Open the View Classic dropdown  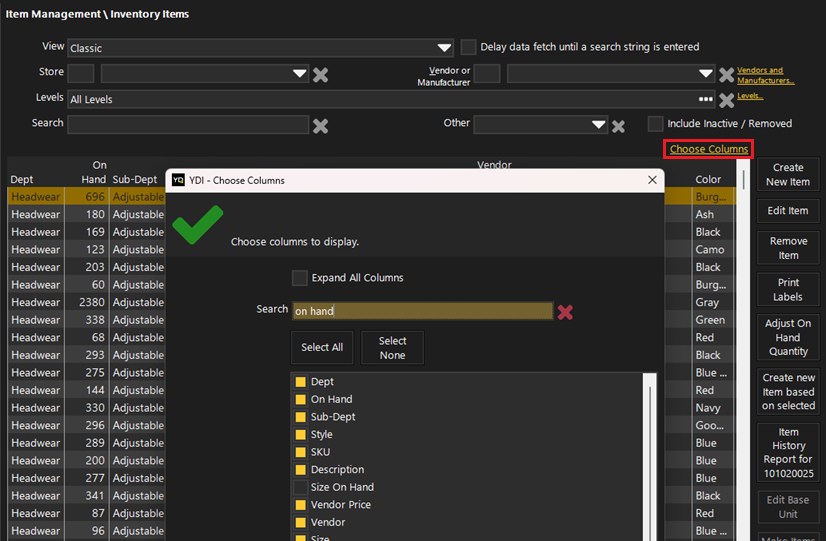[x=445, y=48]
